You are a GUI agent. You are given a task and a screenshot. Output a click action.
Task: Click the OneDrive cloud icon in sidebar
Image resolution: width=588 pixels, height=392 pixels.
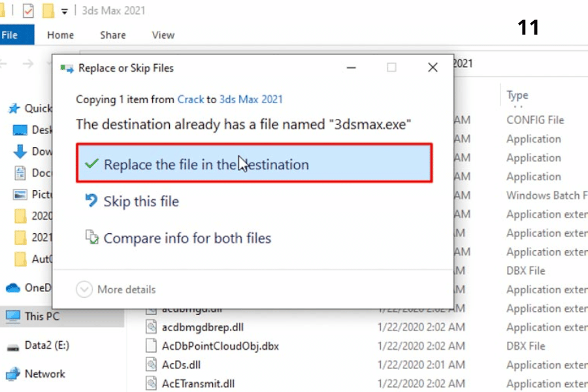coord(13,287)
